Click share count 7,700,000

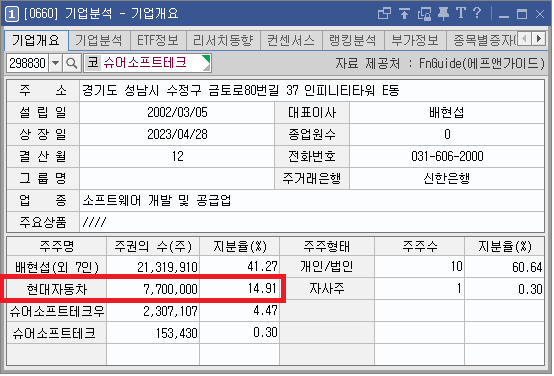(x=170, y=289)
